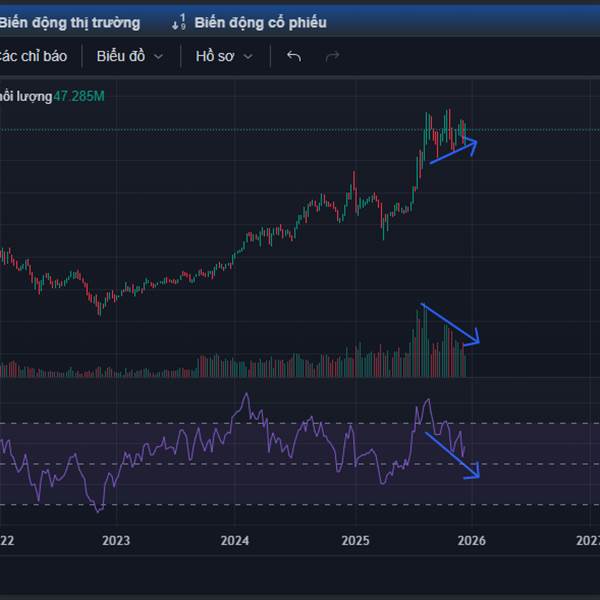
Task: Click the 2024 label on time axis
Action: point(235,540)
